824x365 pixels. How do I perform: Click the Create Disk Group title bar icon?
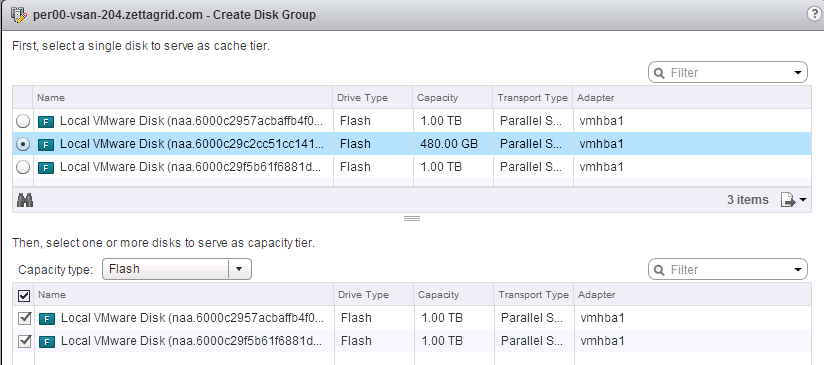click(18, 15)
